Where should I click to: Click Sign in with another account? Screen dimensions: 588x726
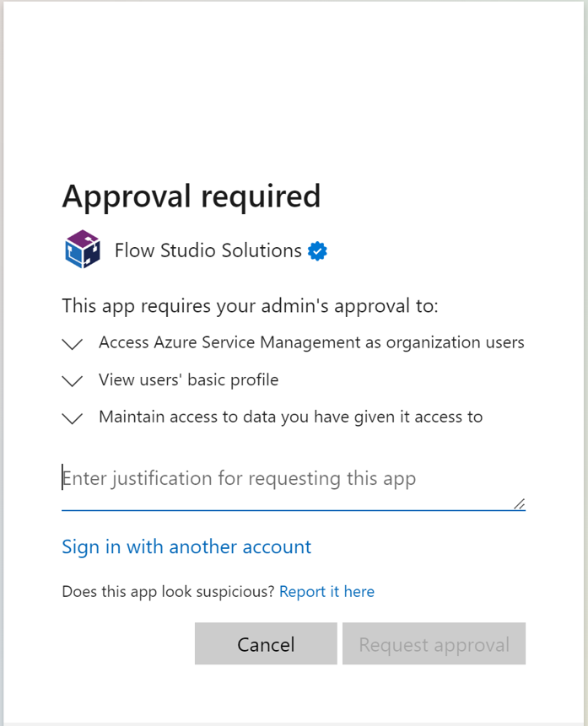(186, 546)
